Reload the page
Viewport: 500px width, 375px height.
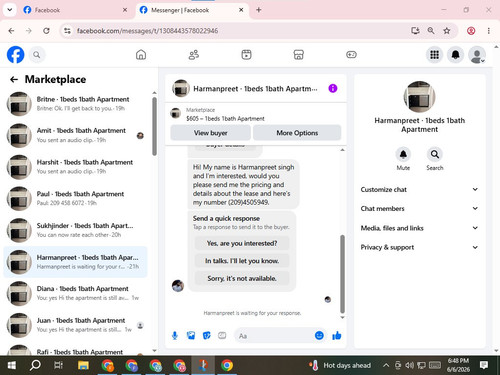(x=46, y=31)
